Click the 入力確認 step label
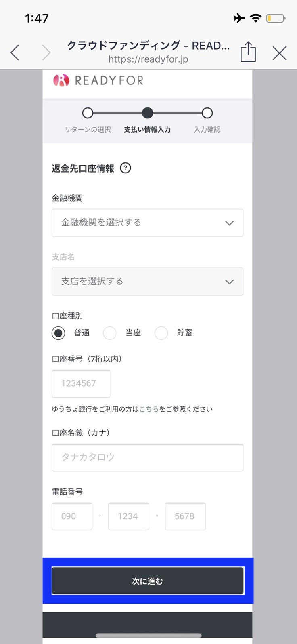Viewport: 297px width, 644px height. pyautogui.click(x=207, y=130)
